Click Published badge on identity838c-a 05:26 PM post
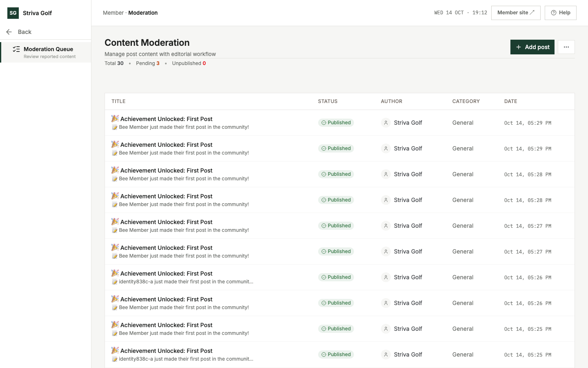The height and width of the screenshot is (368, 588). (x=336, y=277)
